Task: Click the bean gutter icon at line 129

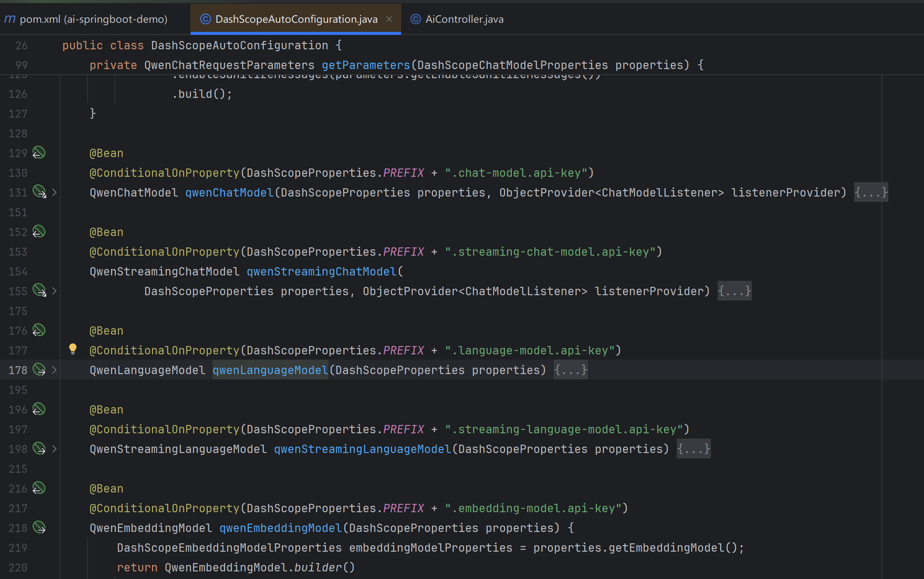Action: pos(39,153)
